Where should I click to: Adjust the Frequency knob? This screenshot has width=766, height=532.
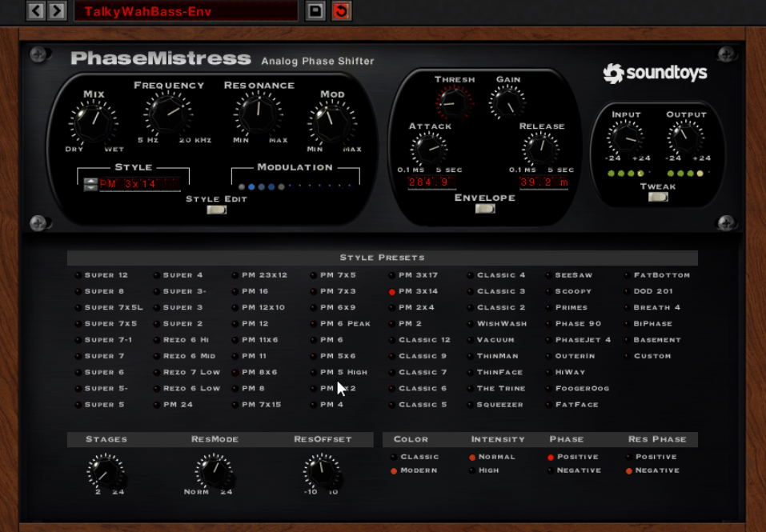168,114
